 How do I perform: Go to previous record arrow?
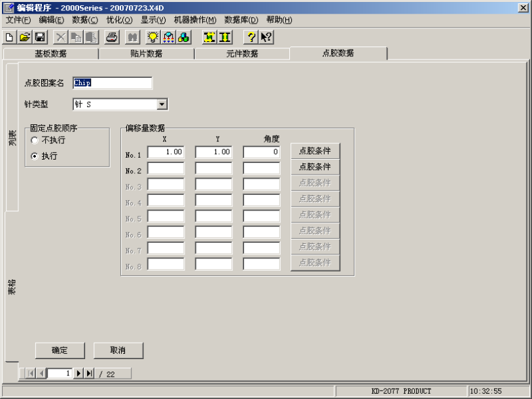(41, 373)
